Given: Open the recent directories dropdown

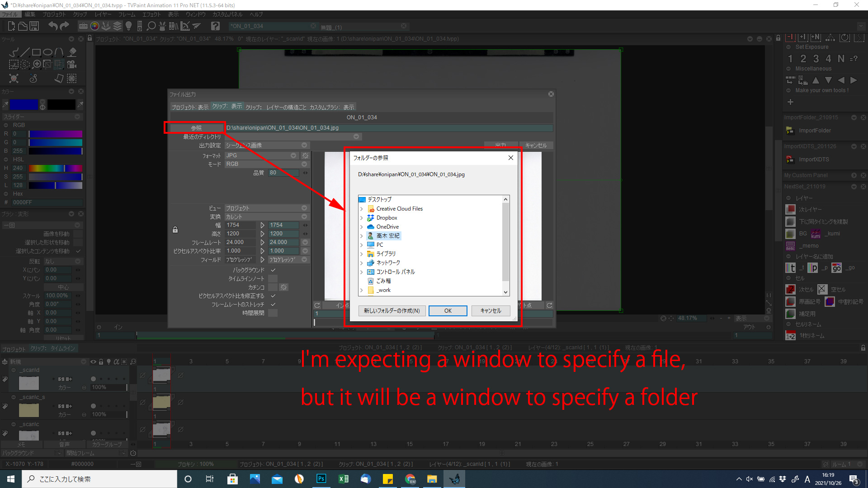Looking at the screenshot, I should click(293, 137).
